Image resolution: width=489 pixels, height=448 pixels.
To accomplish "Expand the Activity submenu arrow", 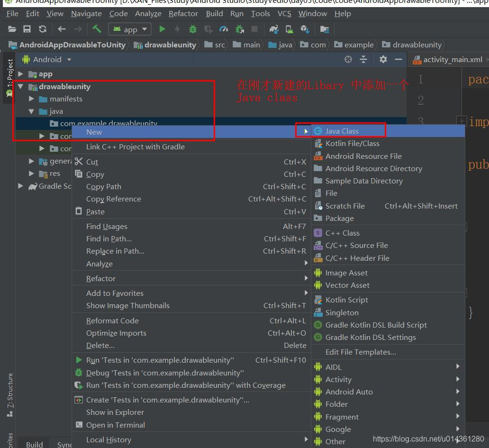I will click(x=458, y=379).
